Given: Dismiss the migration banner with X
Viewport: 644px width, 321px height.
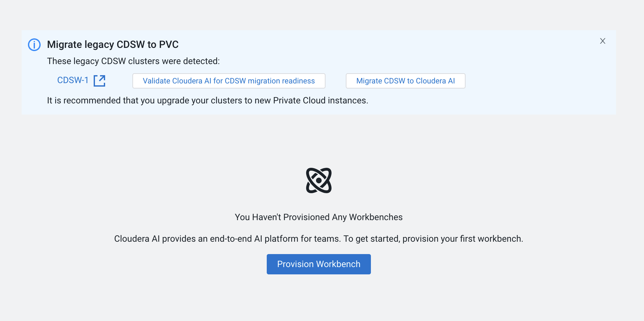Looking at the screenshot, I should 602,41.
